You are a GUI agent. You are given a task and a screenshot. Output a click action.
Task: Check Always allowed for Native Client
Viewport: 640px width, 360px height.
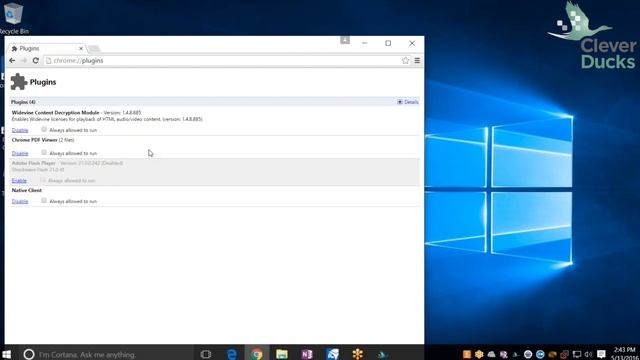pos(44,200)
